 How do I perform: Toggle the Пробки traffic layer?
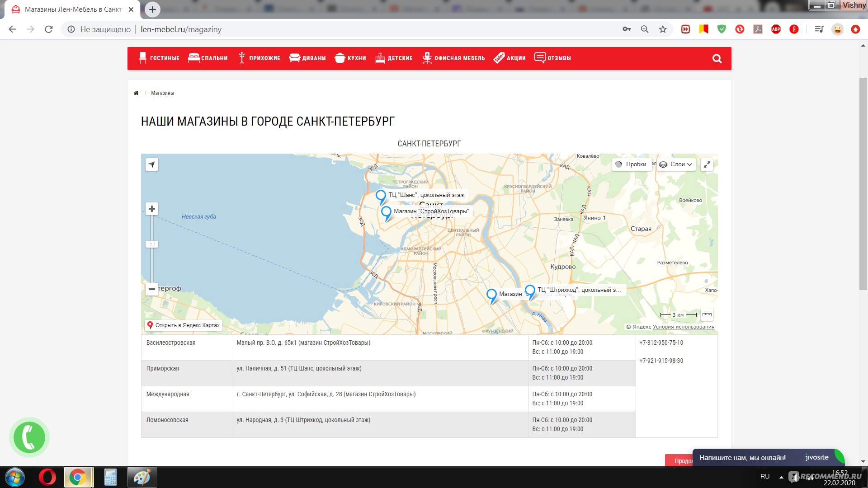pyautogui.click(x=631, y=164)
